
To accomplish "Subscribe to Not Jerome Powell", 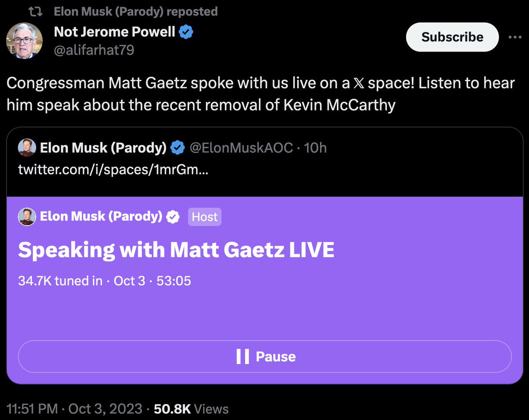I will point(452,37).
